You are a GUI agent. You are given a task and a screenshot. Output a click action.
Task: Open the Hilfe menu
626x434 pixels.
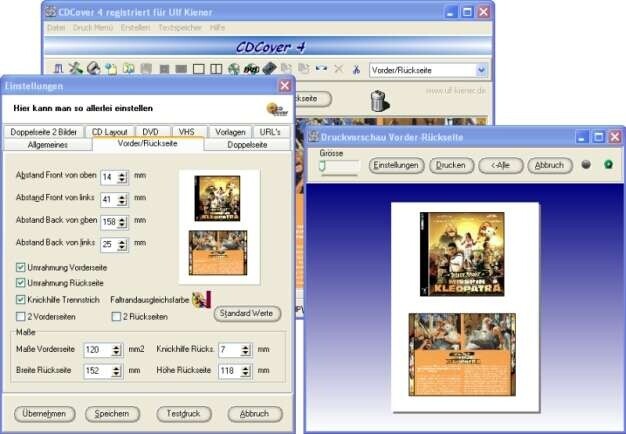pos(218,28)
